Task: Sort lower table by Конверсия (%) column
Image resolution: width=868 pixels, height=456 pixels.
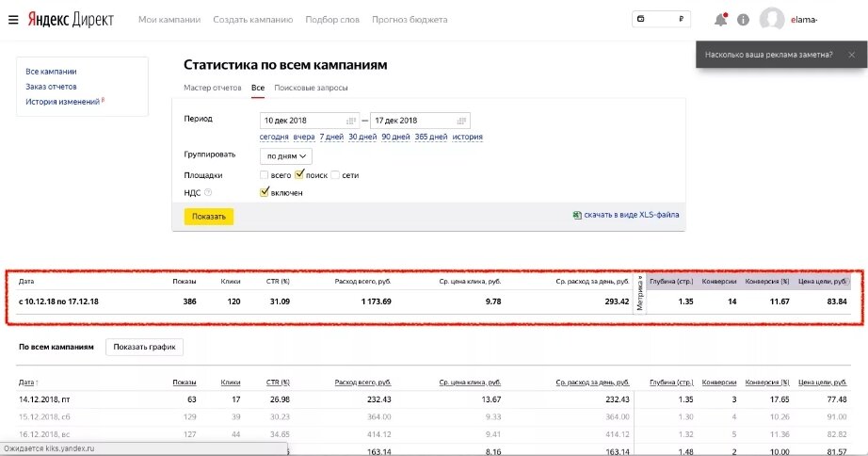Action: coord(767,383)
